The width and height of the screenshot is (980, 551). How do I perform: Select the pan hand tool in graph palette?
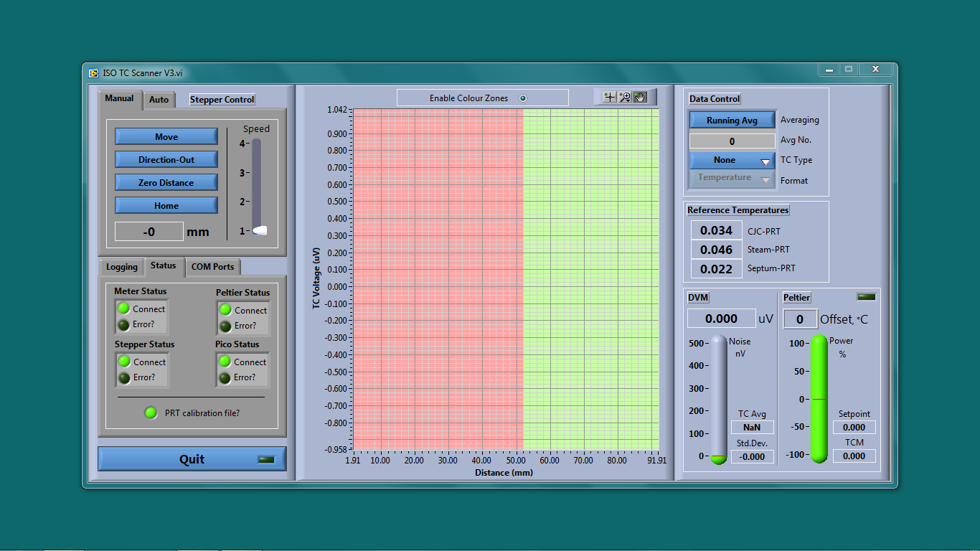tap(640, 98)
